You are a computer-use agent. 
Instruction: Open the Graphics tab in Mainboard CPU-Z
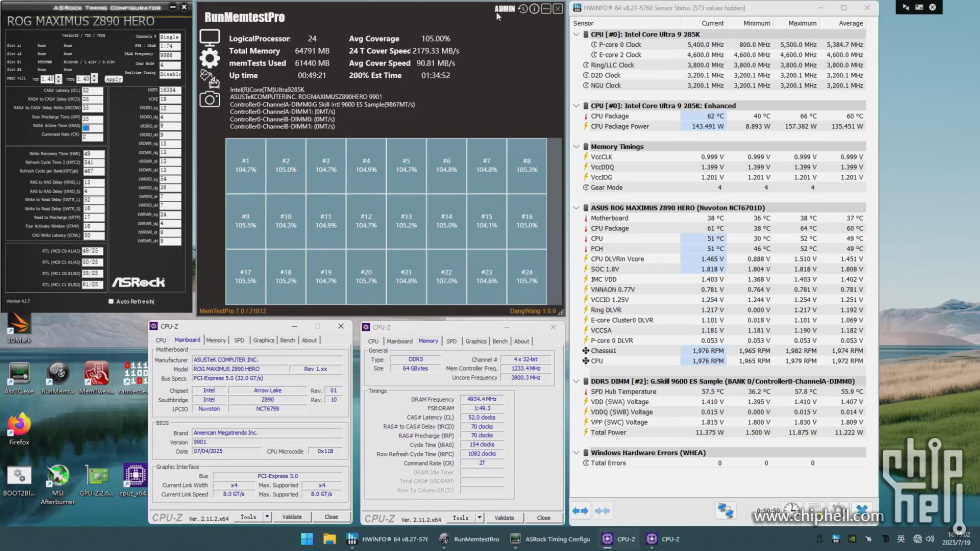coord(263,340)
